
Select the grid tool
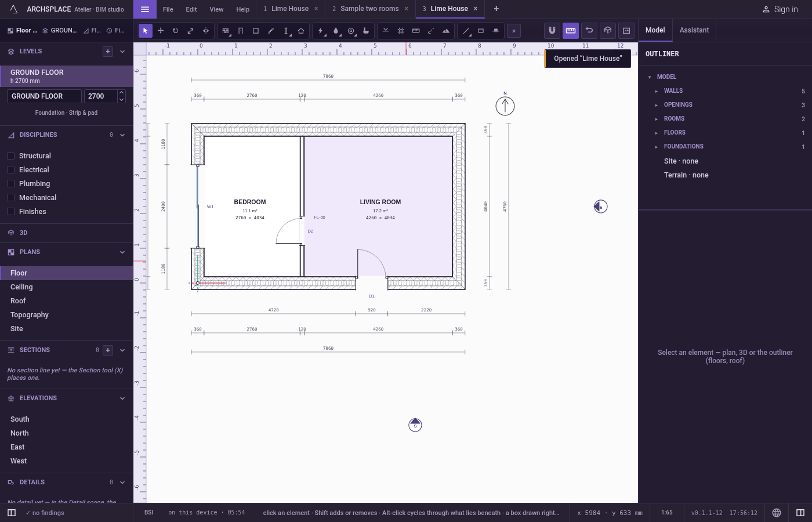[x=401, y=31]
